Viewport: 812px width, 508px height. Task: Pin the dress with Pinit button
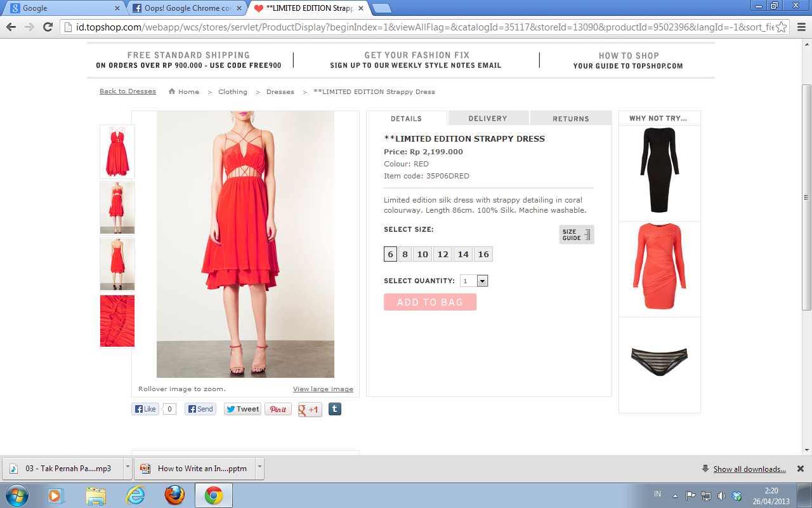point(278,409)
